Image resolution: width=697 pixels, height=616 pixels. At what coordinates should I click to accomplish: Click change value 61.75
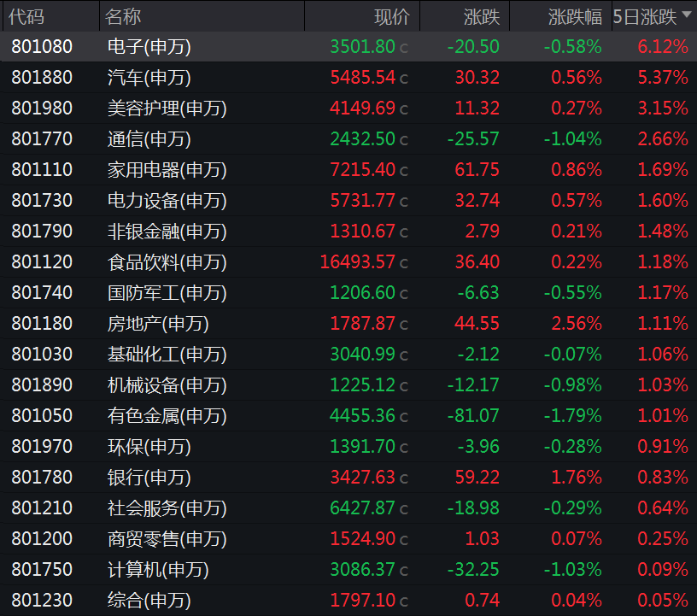[x=477, y=169]
